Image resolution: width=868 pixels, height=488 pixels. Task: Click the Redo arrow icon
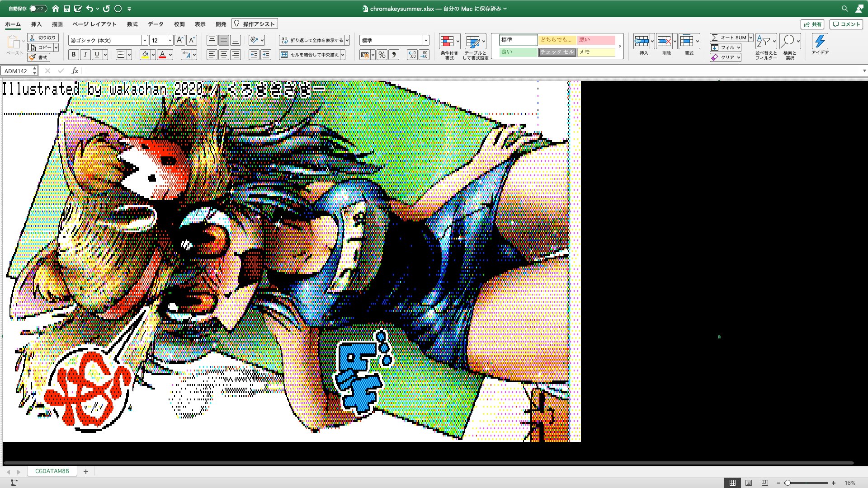[106, 9]
